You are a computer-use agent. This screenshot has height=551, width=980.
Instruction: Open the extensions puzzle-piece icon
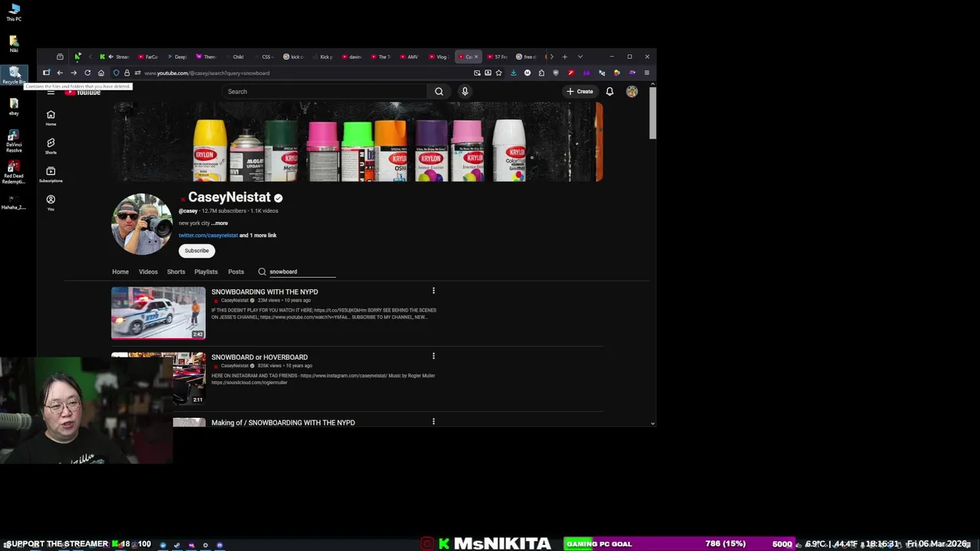[541, 73]
